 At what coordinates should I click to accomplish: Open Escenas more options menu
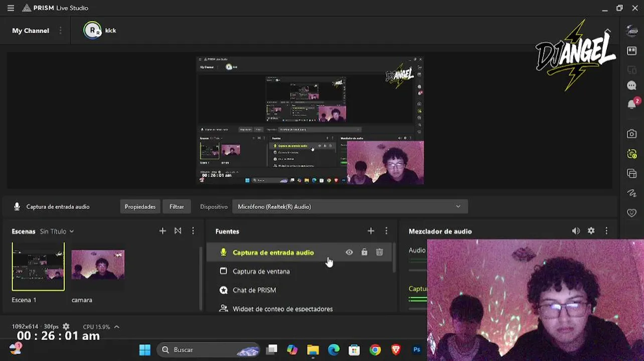(x=193, y=231)
